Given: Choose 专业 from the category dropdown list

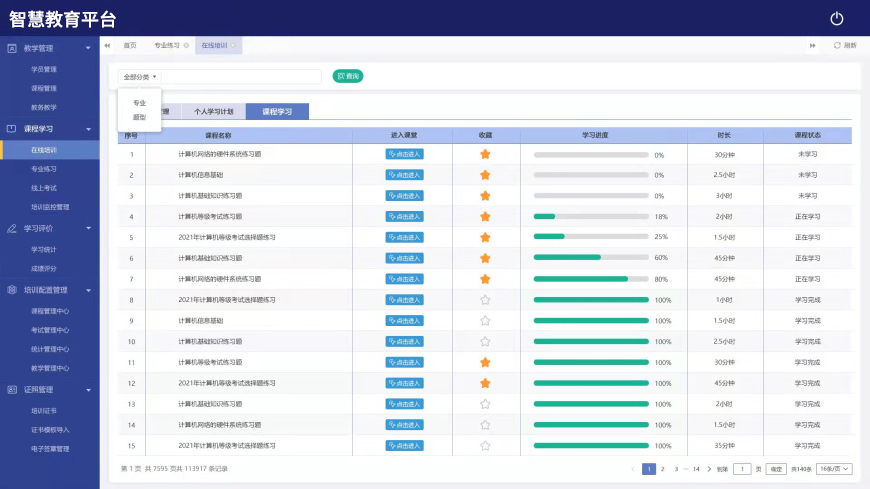Looking at the screenshot, I should point(139,103).
